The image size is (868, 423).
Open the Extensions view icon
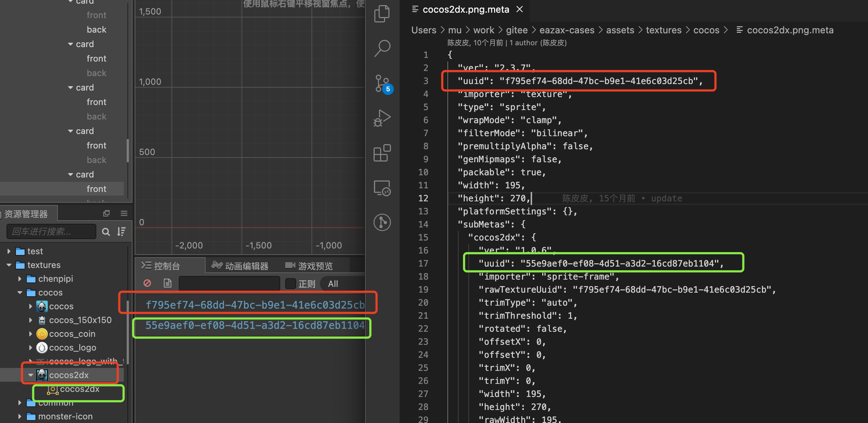point(382,153)
